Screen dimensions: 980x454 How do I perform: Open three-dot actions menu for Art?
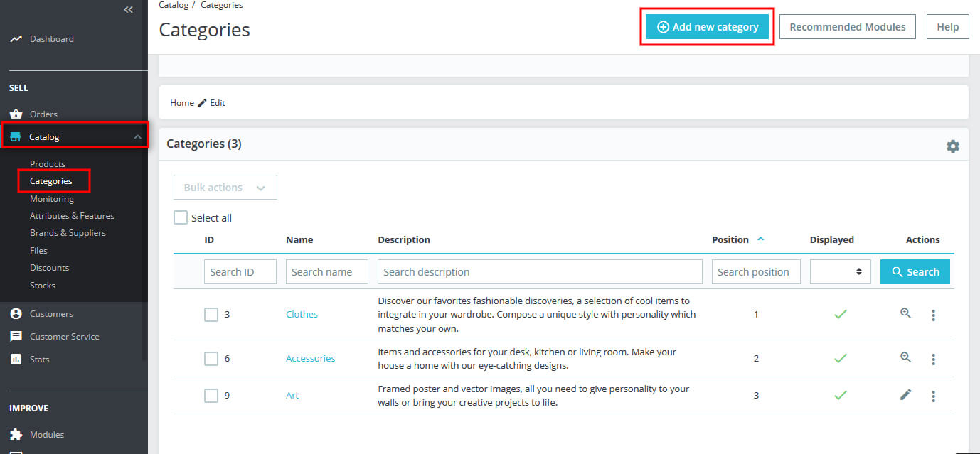933,396
